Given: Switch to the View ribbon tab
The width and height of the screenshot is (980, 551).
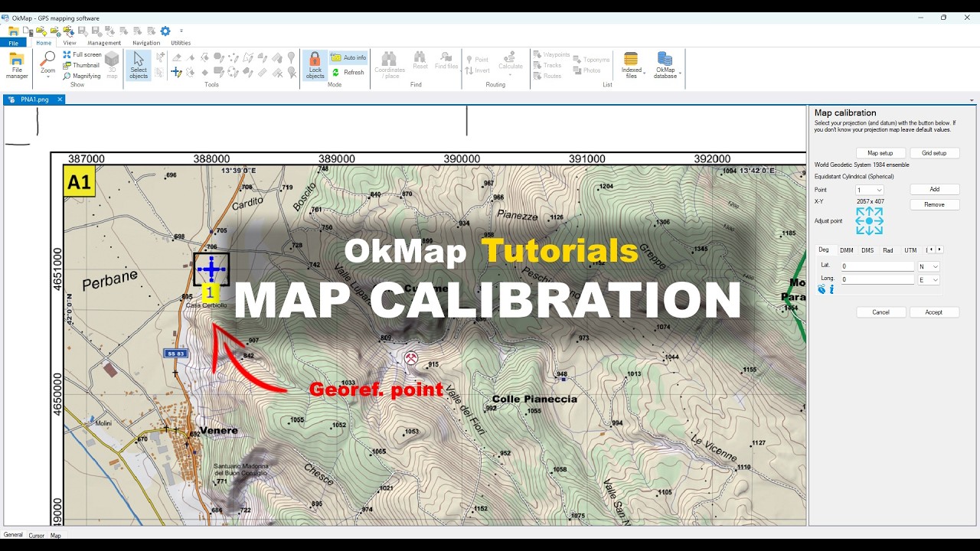Looking at the screenshot, I should point(70,43).
